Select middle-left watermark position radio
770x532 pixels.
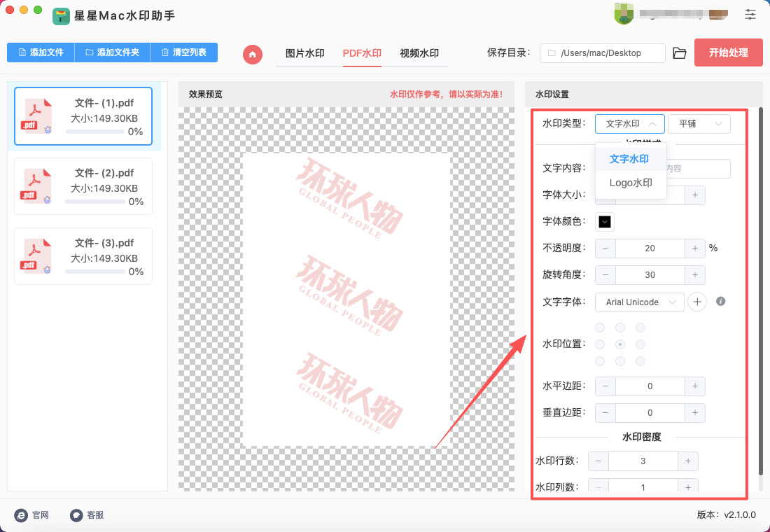600,344
